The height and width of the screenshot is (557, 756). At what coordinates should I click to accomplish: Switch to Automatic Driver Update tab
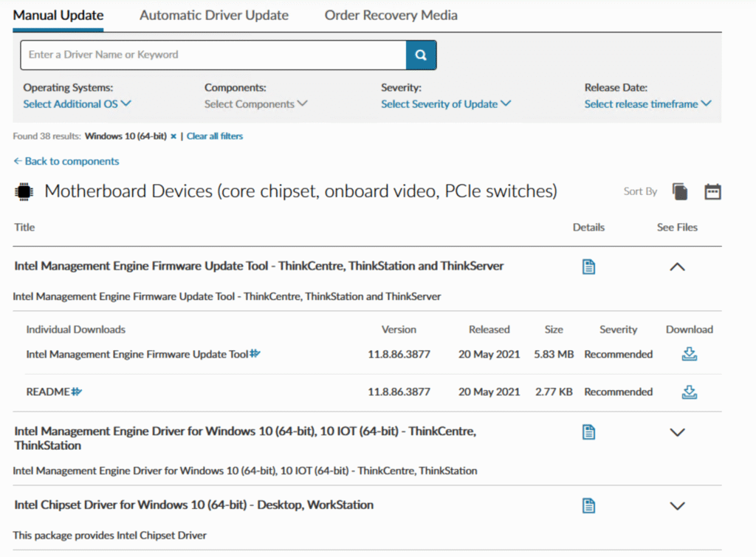tap(214, 16)
